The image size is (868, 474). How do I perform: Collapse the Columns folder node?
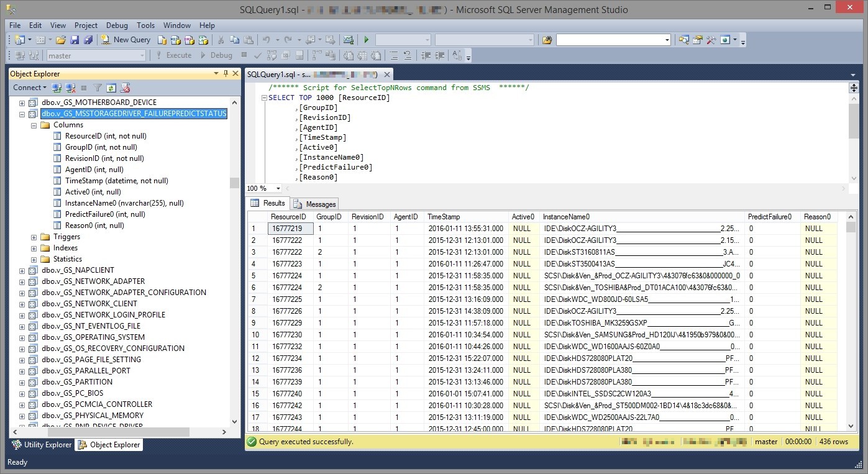click(x=34, y=125)
